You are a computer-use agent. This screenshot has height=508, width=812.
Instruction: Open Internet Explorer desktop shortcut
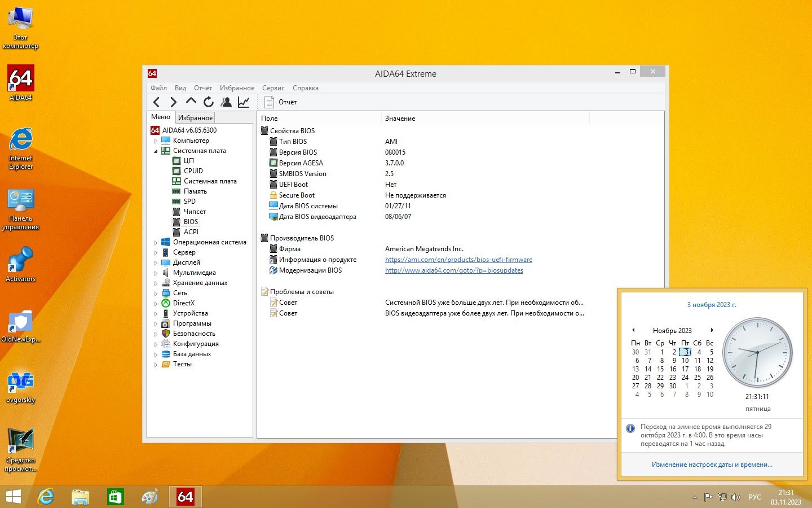pyautogui.click(x=21, y=148)
